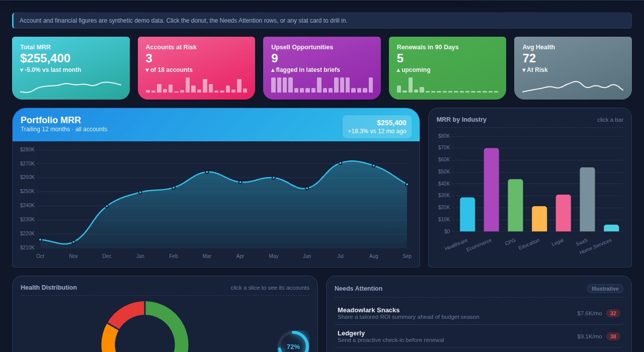Click the 38 health score badge
The image size is (644, 352).
(613, 336)
